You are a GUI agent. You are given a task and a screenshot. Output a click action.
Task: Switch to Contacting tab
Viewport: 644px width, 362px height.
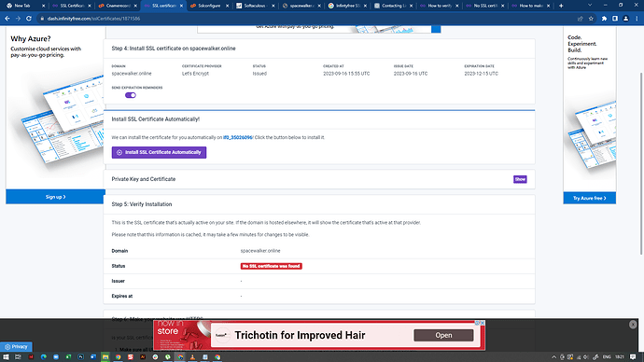[393, 6]
